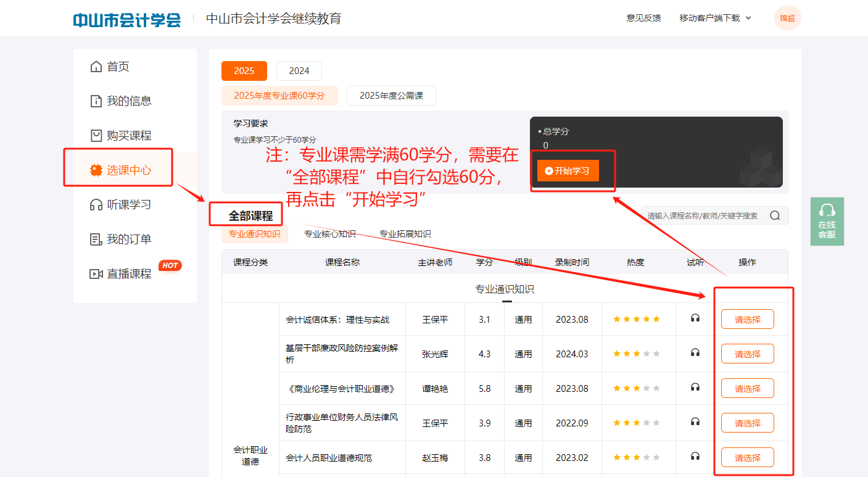This screenshot has height=477, width=868.
Task: Switch to the 2024 year tab
Action: click(299, 71)
